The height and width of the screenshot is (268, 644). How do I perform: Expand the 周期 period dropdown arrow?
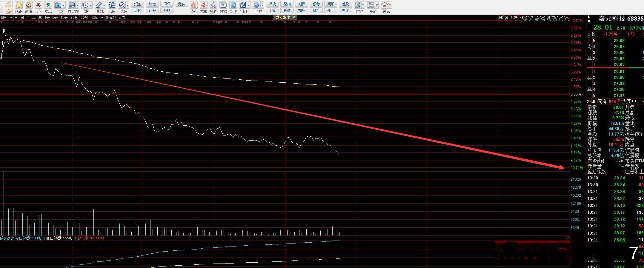pyautogui.click(x=91, y=5)
